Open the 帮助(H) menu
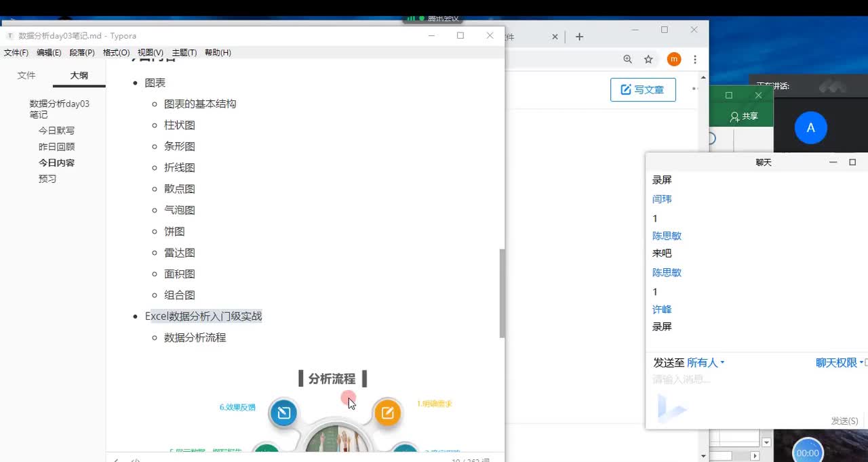Image resolution: width=868 pixels, height=462 pixels. click(x=218, y=53)
